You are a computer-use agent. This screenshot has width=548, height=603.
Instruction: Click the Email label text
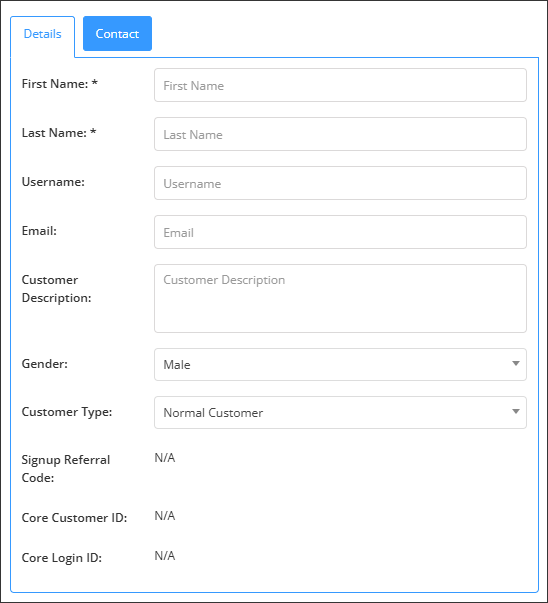[x=39, y=231]
